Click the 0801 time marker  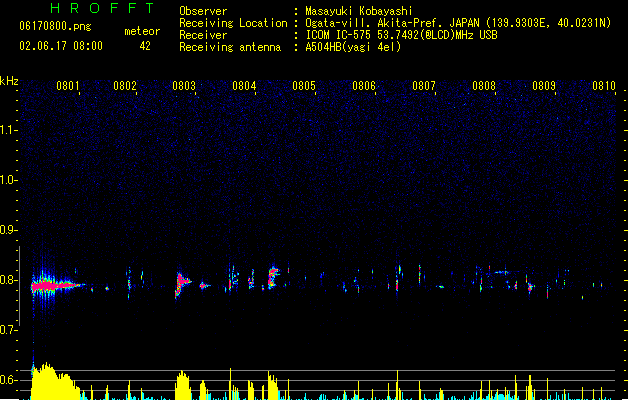[x=68, y=86]
